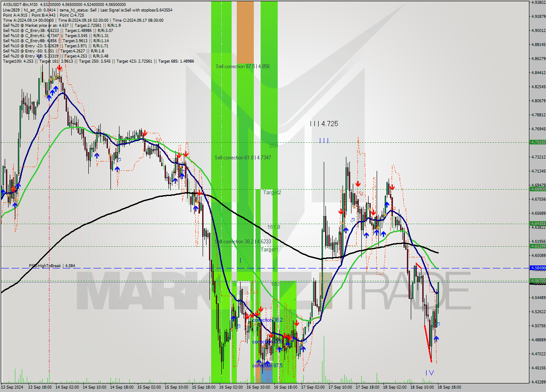The width and height of the screenshot is (546, 392).
Task: Click the 4.9380 price axis label
Action: click(x=539, y=2)
